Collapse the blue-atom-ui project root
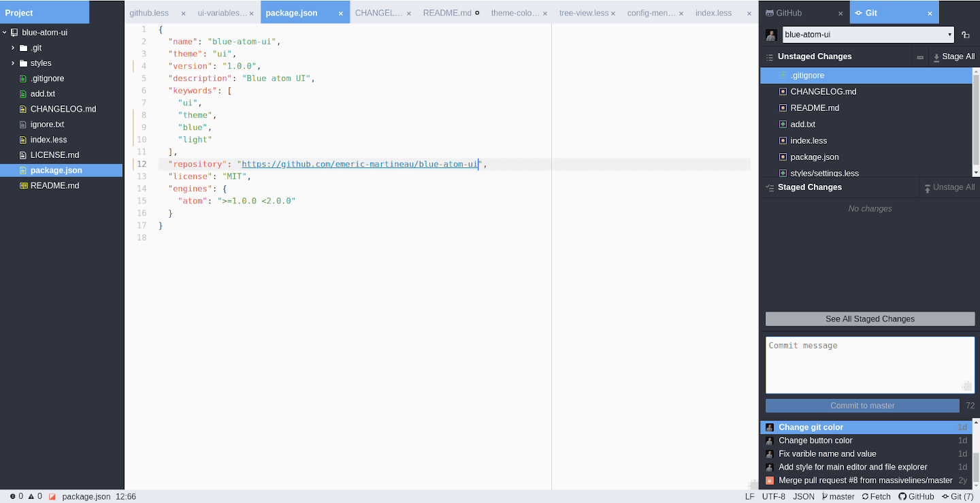This screenshot has height=503, width=980. click(x=5, y=32)
